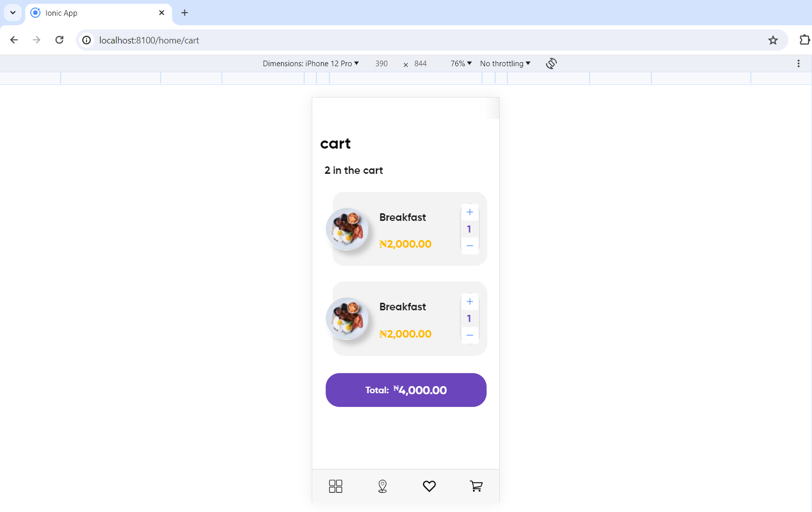Decrease quantity of first Breakfast item
812x512 pixels.
click(x=469, y=246)
